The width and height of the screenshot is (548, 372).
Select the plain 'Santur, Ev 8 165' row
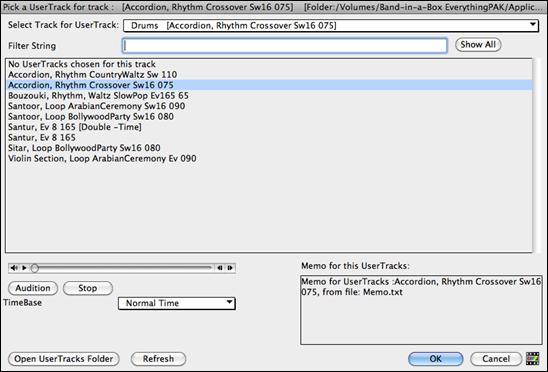tap(269, 138)
